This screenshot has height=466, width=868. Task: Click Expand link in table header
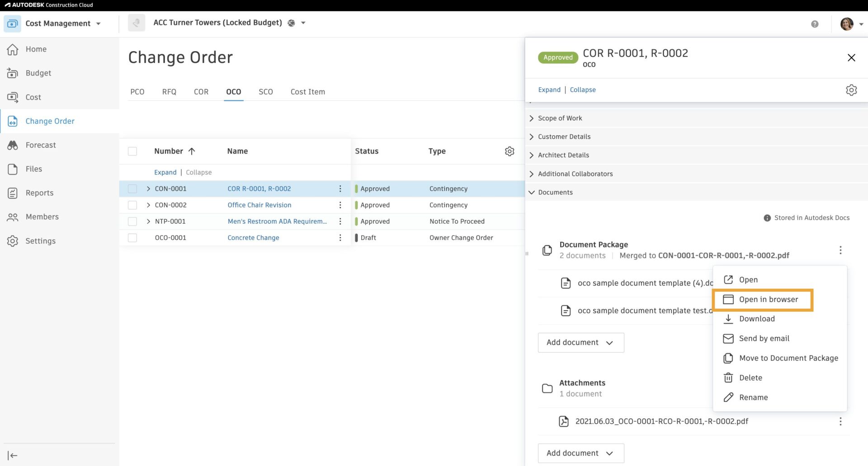pos(165,173)
